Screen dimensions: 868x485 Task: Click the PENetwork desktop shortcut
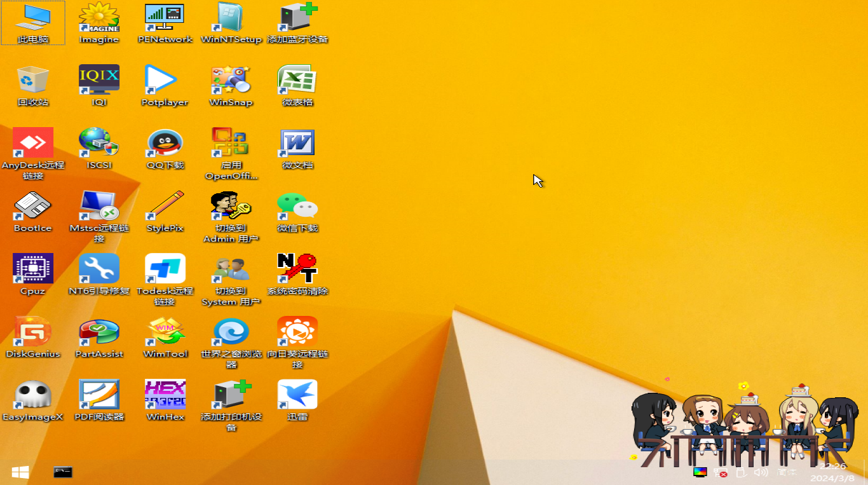coord(165,23)
